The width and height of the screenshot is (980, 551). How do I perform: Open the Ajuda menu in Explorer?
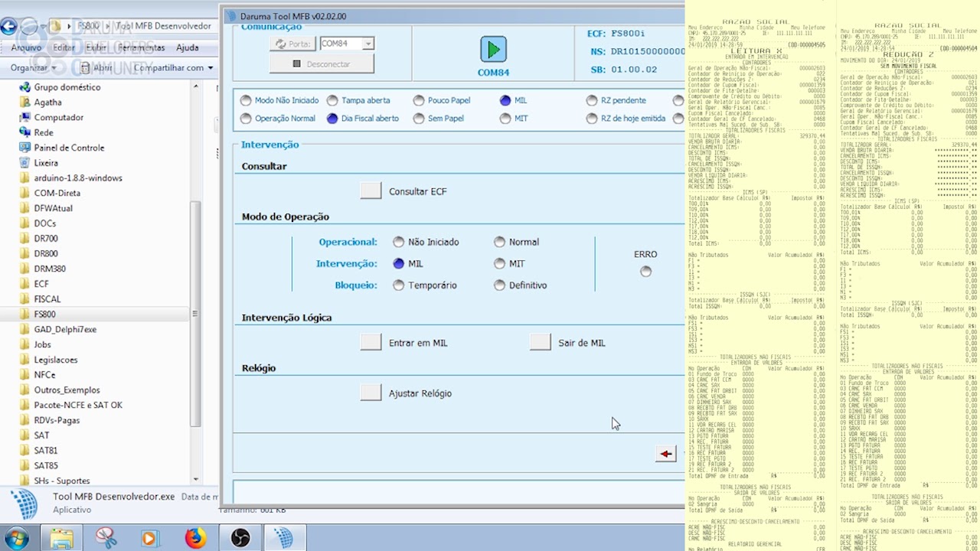(x=188, y=47)
